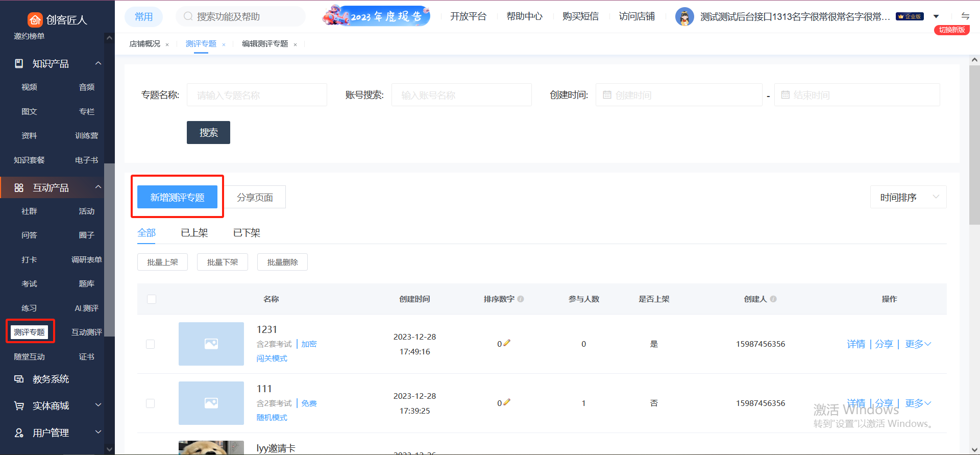Close the 编辑测评专题 tab with its x icon
Image resolution: width=980 pixels, height=455 pixels.
[x=295, y=45]
